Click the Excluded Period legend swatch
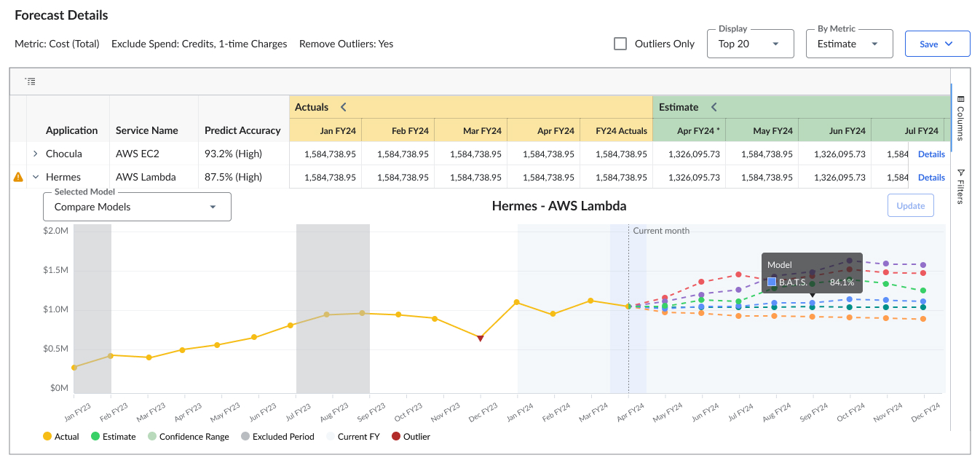Screen dimensions: 980x463 [246, 437]
